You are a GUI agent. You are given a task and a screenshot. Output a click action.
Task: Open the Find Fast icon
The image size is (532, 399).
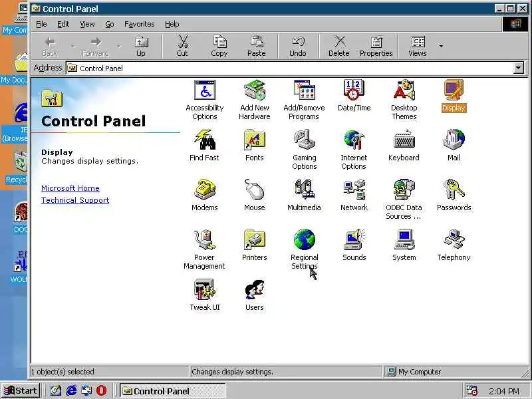(204, 145)
